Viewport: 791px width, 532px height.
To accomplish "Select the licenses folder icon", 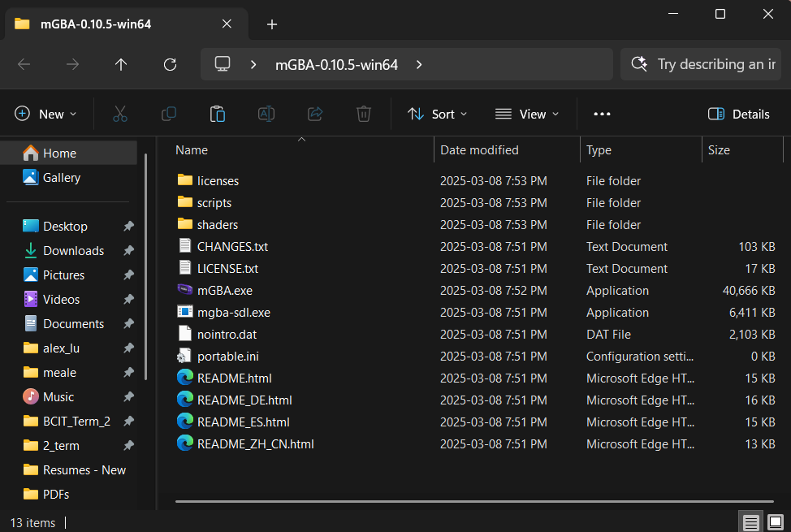I will tap(185, 179).
